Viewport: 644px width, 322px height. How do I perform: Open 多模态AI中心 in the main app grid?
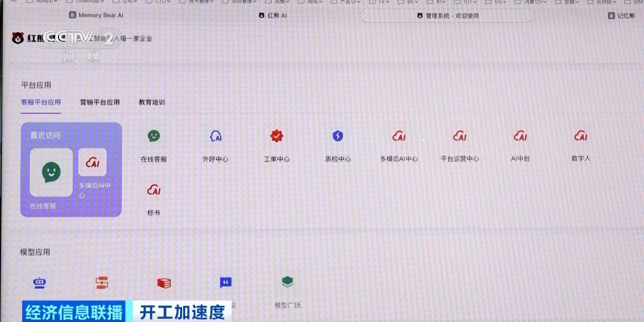(399, 136)
